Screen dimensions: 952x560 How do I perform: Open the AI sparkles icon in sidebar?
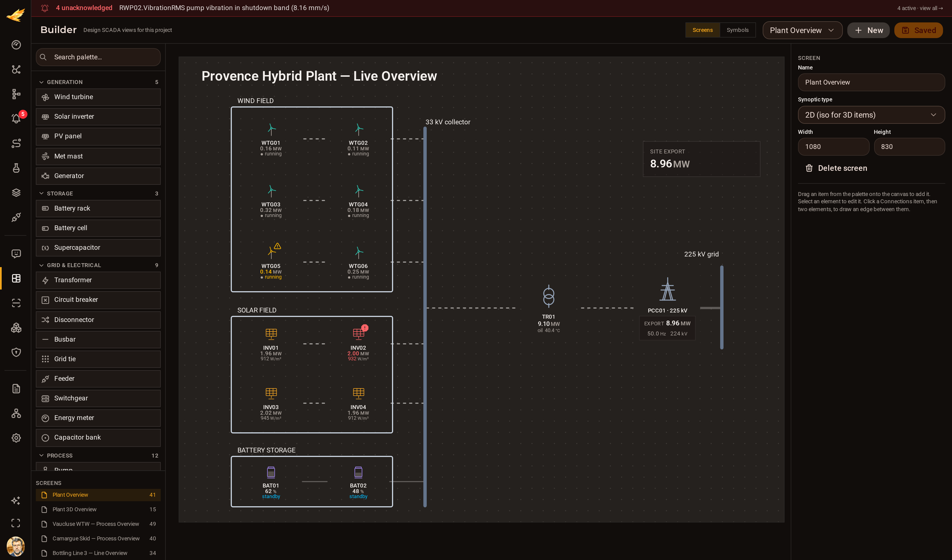coord(16,500)
